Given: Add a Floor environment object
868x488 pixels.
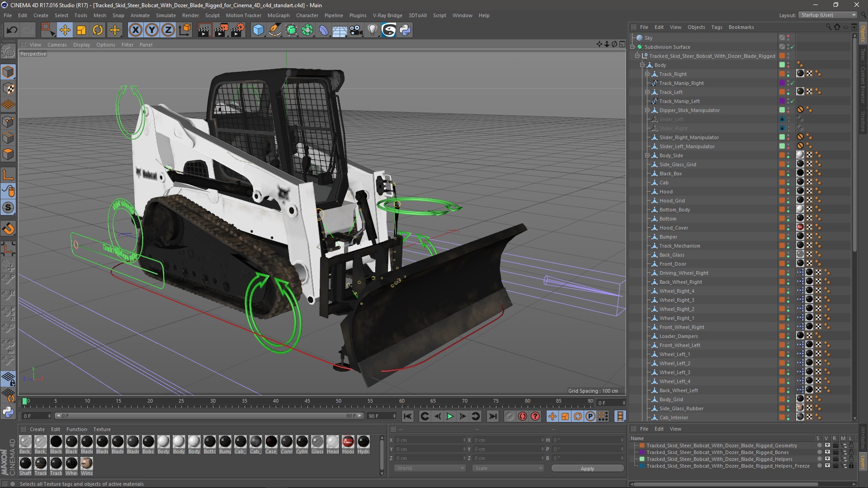Looking at the screenshot, I should [x=340, y=30].
